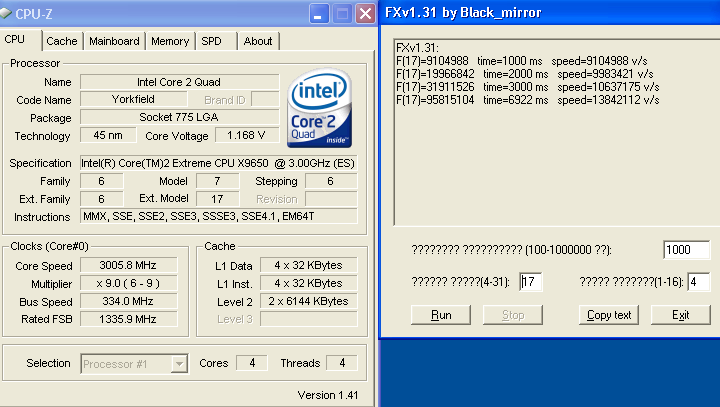Click the CPU-Z app icon in title bar
The image size is (720, 407).
6,13
